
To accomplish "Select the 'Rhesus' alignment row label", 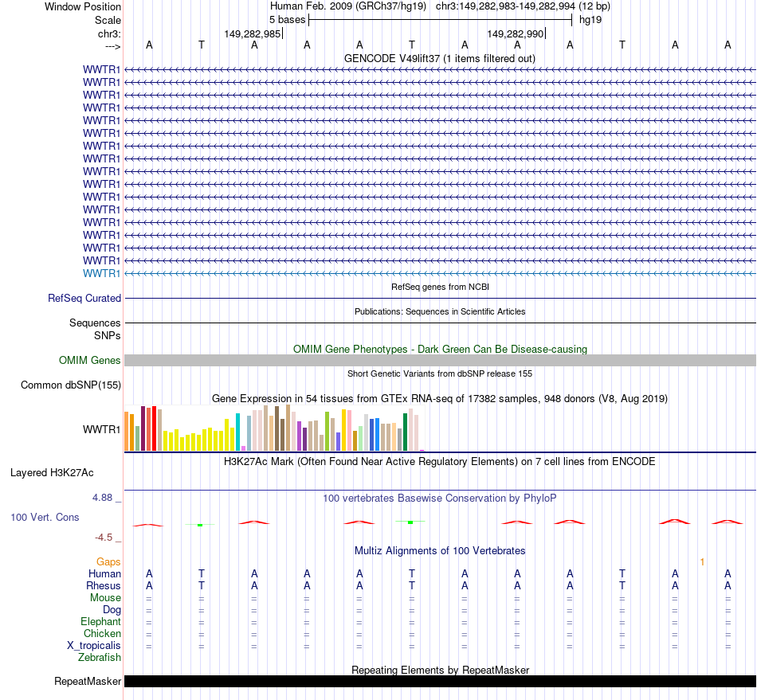I will pyautogui.click(x=104, y=585).
